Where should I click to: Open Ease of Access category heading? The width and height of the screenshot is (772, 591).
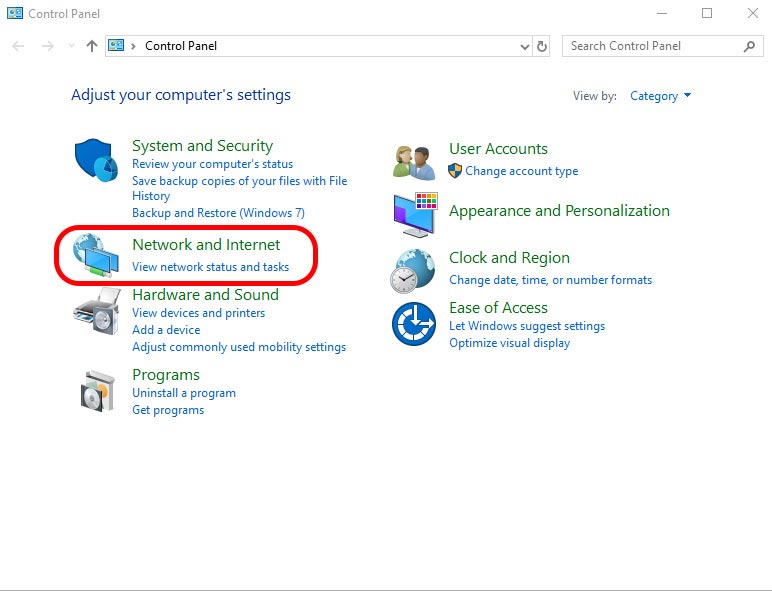(x=498, y=308)
